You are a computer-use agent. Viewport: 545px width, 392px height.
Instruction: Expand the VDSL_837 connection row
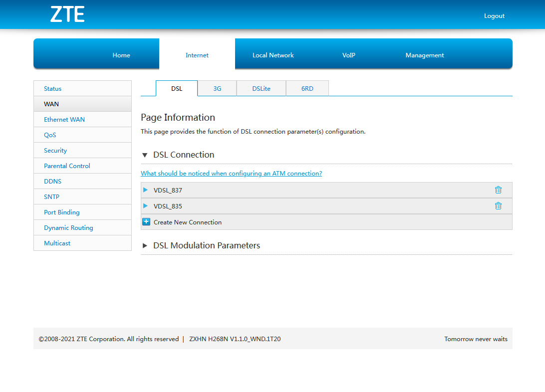click(145, 190)
